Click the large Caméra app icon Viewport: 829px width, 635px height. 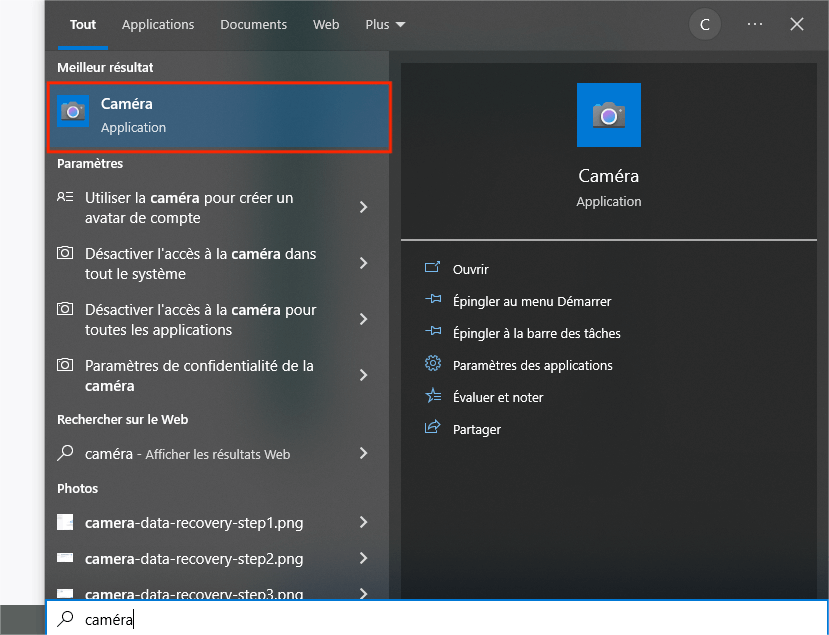point(608,115)
